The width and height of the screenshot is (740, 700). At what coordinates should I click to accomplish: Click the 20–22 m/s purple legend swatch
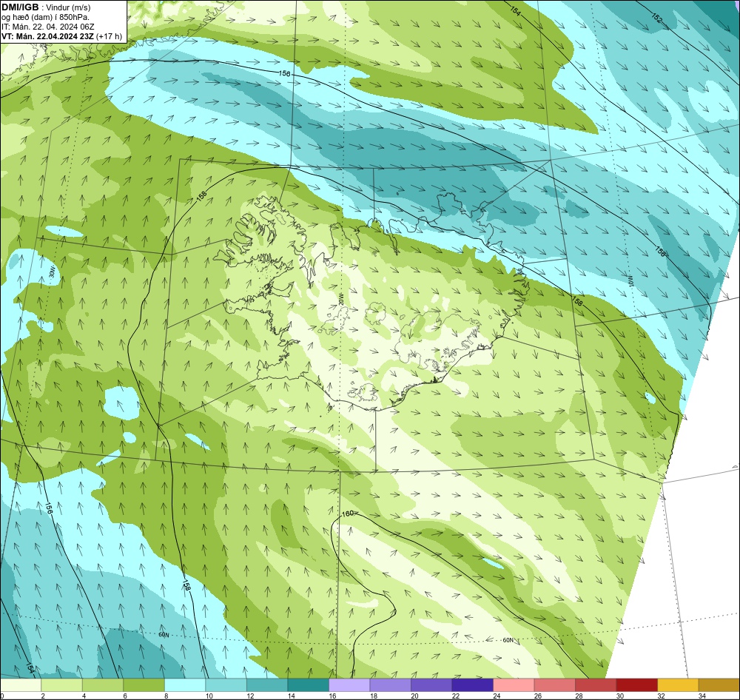coord(431,685)
